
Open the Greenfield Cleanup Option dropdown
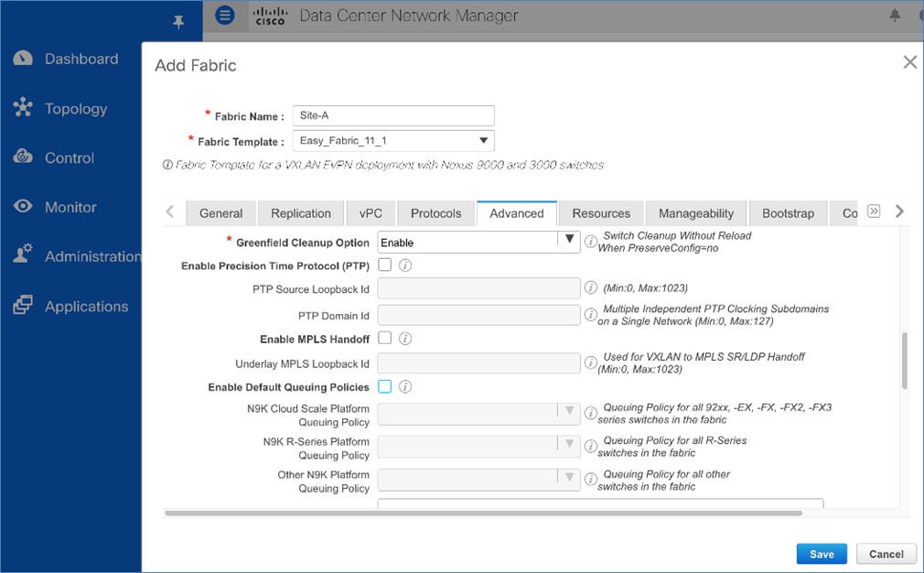(478, 242)
